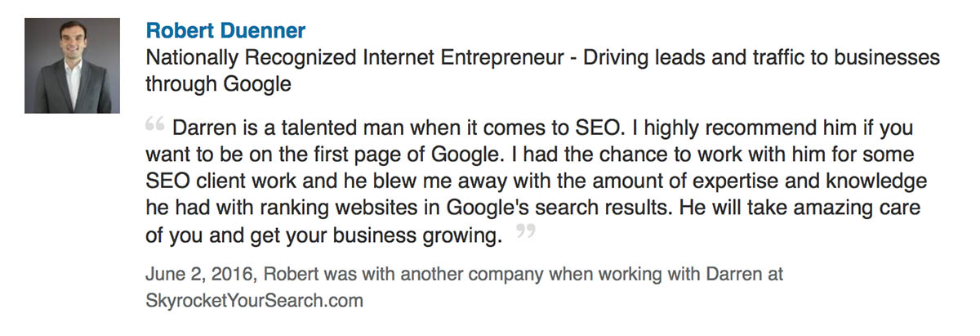
Task: Open Robert Duenner's profile photo
Action: pyautogui.click(x=72, y=65)
